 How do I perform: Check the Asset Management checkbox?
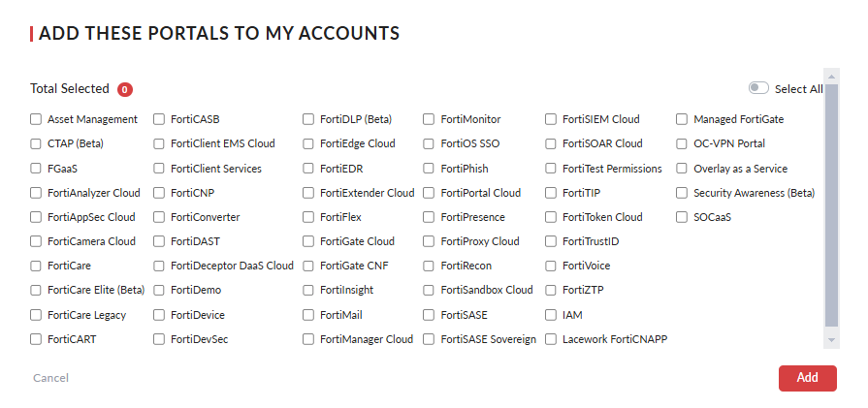36,119
